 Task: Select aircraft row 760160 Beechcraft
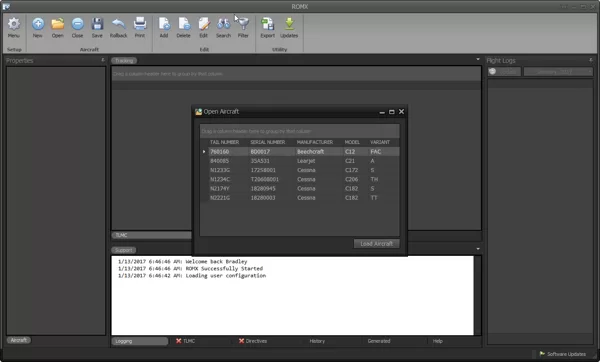(x=300, y=152)
